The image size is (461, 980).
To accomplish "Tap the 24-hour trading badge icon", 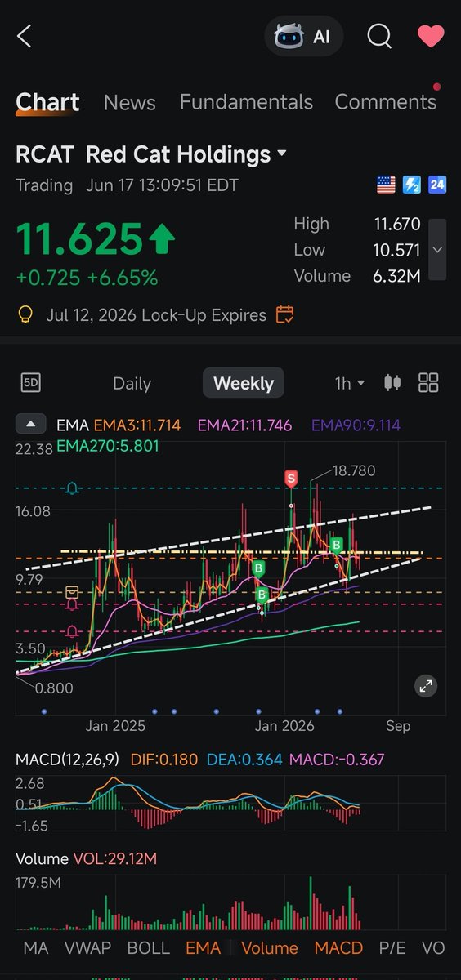I will [x=437, y=185].
